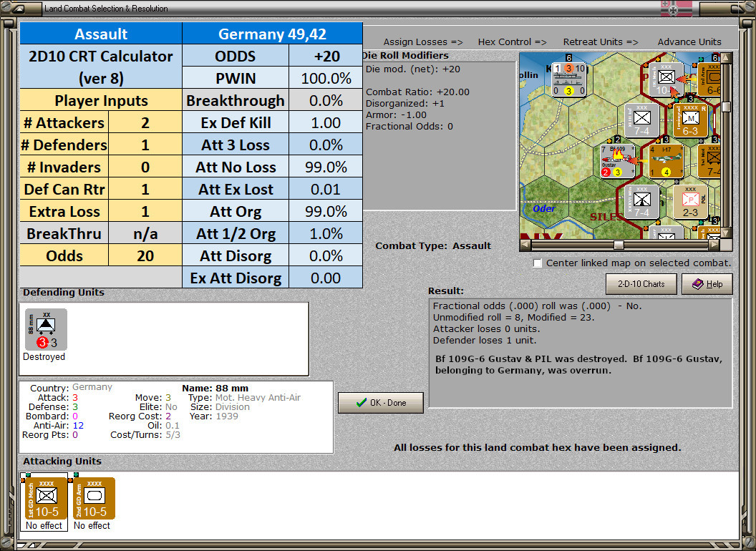Select the 1st GD Mech 10-5 attacking unit
Screen dimensions: 756x551
(44, 499)
